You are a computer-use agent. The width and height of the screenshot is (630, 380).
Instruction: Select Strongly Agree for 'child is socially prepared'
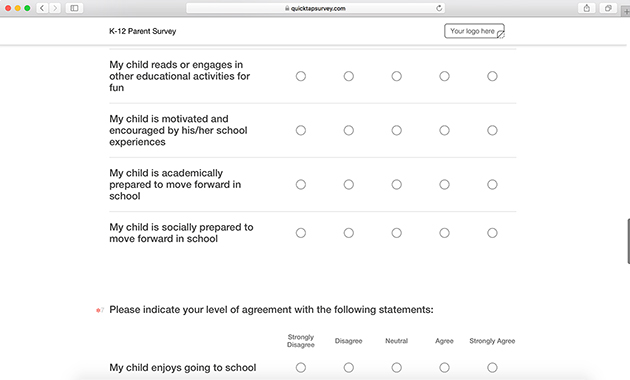[x=492, y=233]
